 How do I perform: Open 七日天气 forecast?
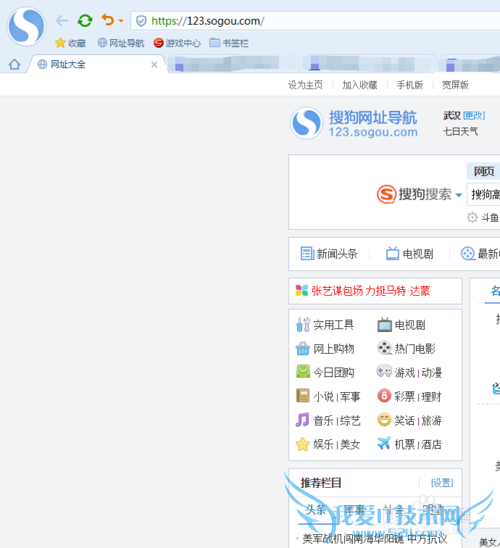tap(460, 131)
